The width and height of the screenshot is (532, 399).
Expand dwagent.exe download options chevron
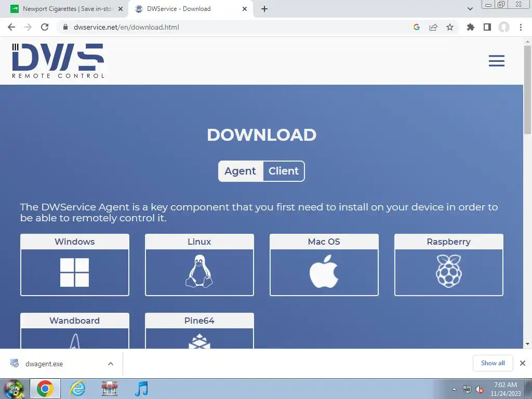pyautogui.click(x=111, y=364)
